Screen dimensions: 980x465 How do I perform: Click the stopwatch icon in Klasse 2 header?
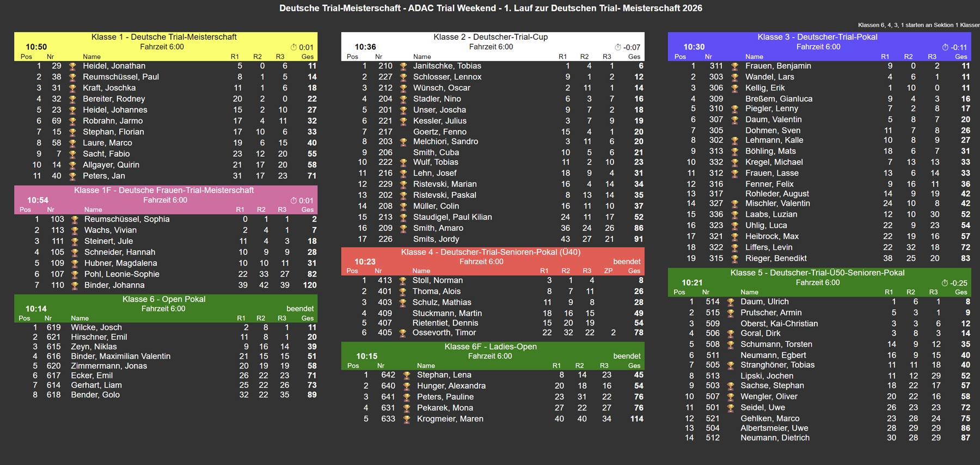(618, 47)
